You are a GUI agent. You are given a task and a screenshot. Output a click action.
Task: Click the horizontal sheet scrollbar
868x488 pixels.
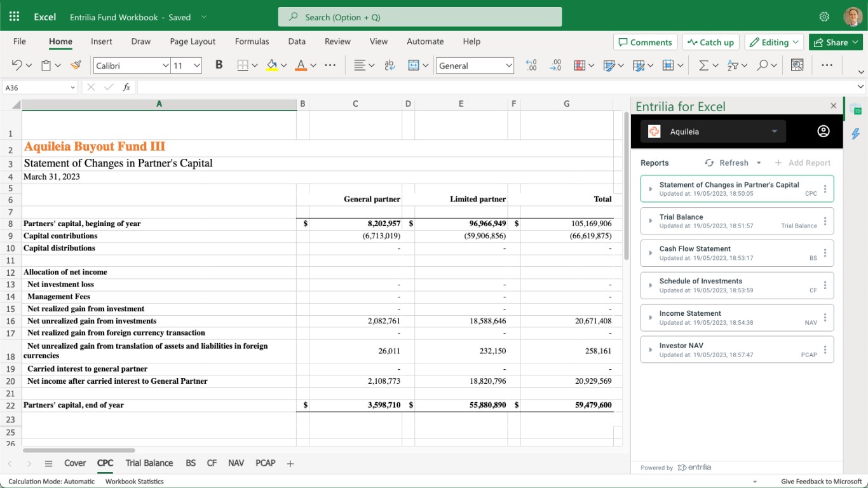click(x=78, y=451)
